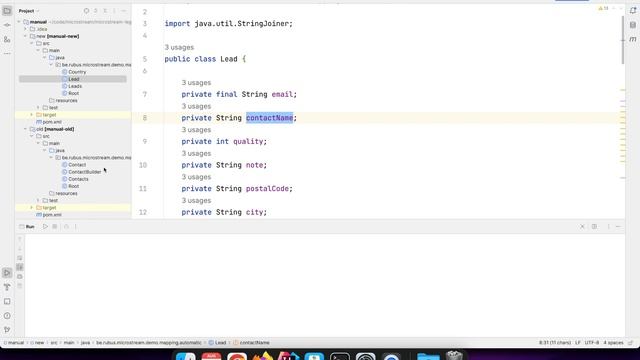
Task: Open the Notifications bell icon
Action: (633, 11)
